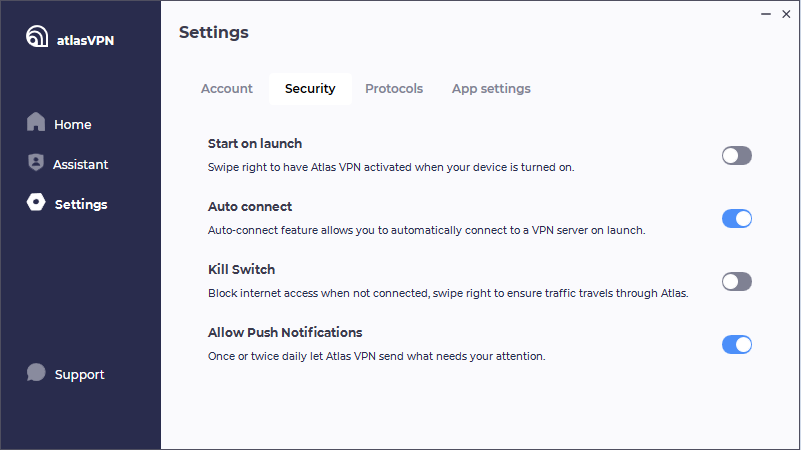Click the Settings sidebar label
This screenshot has width=801, height=450.
[81, 204]
